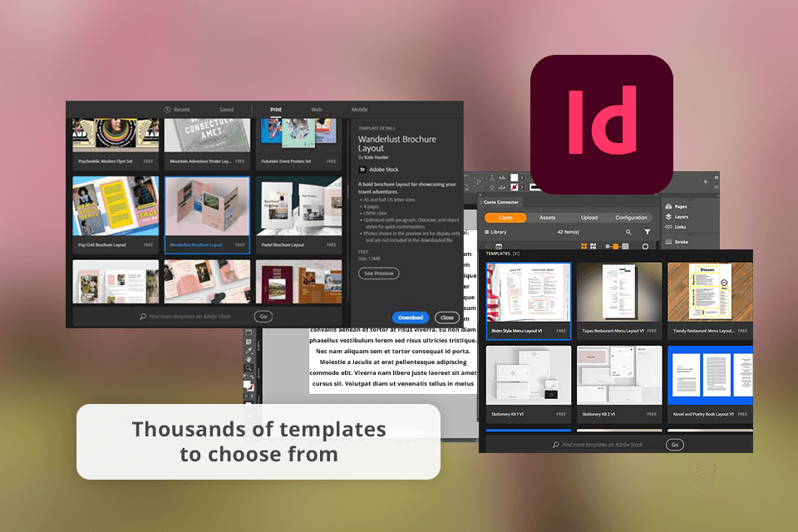
Task: Adjust the Canto thumbnail size slider
Action: [x=617, y=246]
